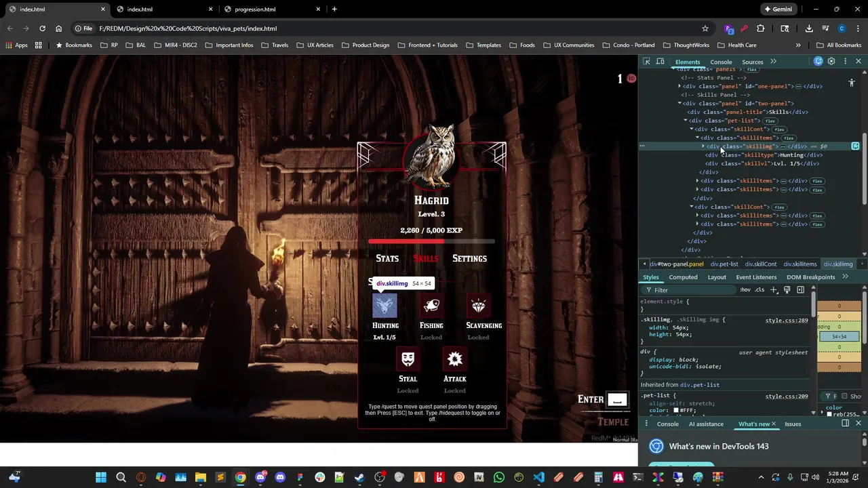Screen dimensions: 868x488
Task: Click the owl pet portrait
Action: point(431,157)
